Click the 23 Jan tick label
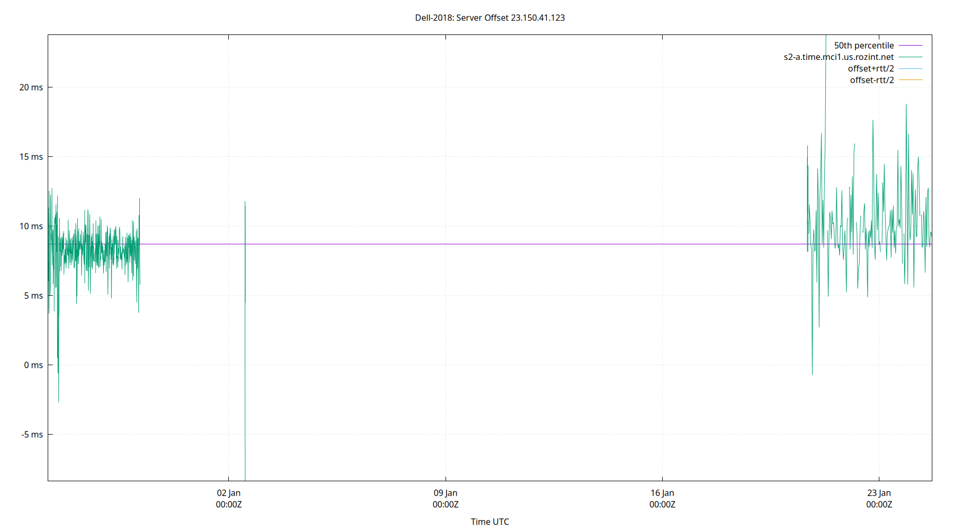980x530 pixels. coord(879,492)
